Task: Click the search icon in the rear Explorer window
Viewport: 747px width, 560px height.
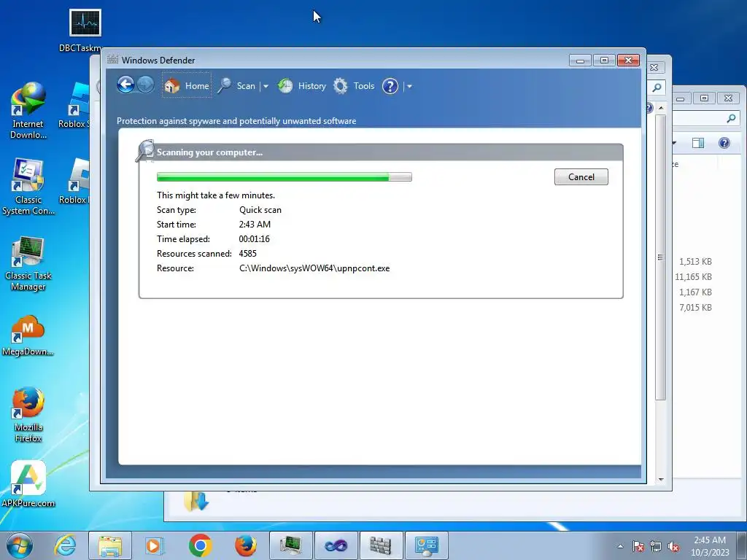Action: [731, 119]
